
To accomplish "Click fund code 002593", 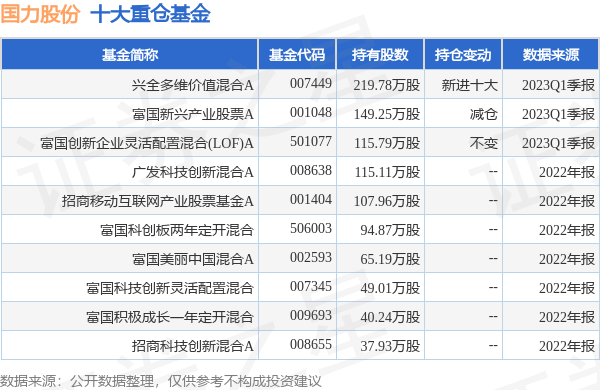I will 311,258.
